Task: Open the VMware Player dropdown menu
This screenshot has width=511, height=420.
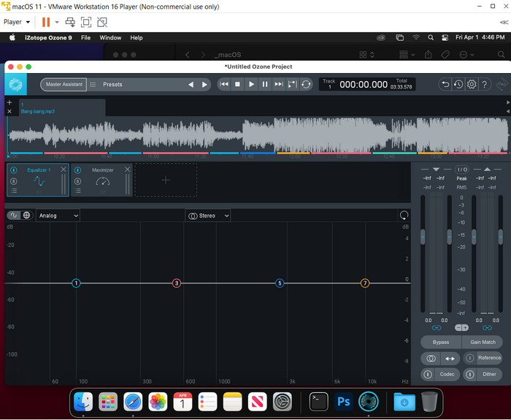Action: click(17, 22)
